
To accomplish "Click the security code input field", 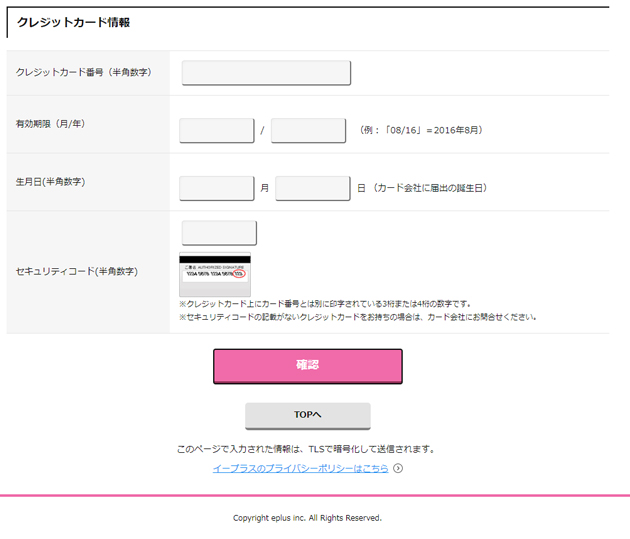I will pos(219,233).
